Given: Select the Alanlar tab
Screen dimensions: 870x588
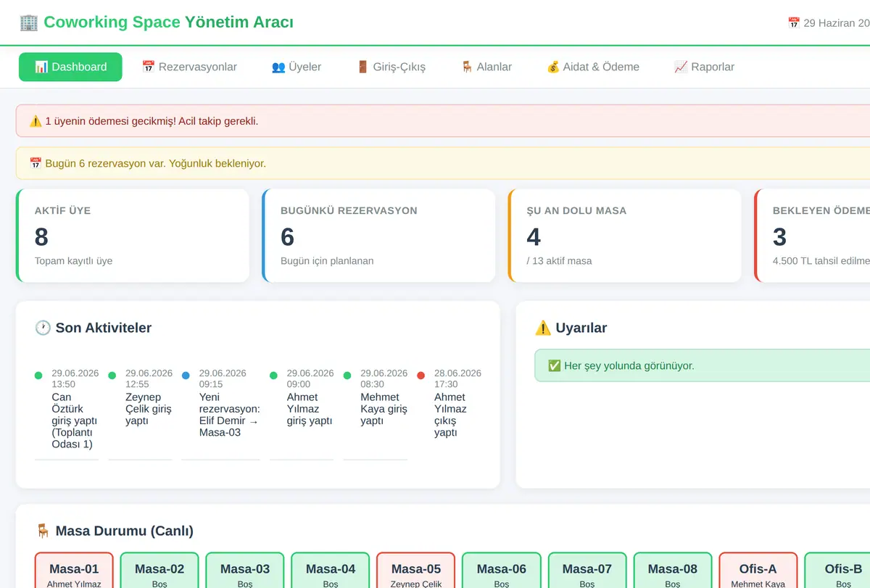Looking at the screenshot, I should pyautogui.click(x=486, y=67).
